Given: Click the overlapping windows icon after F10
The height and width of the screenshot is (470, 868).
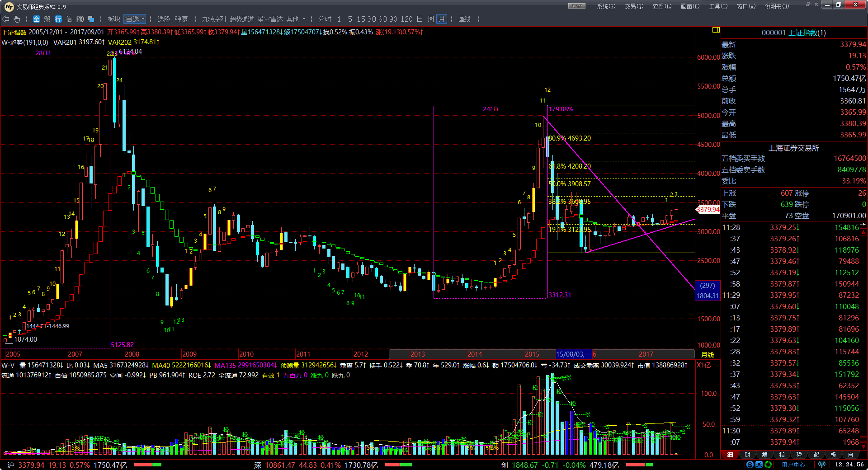Looking at the screenshot, I should [91, 19].
